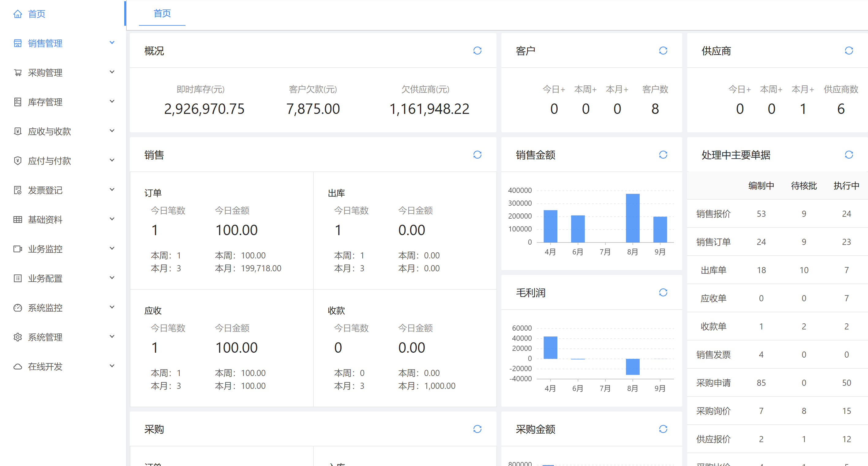Expand the 业务监控 menu chevron

click(112, 249)
